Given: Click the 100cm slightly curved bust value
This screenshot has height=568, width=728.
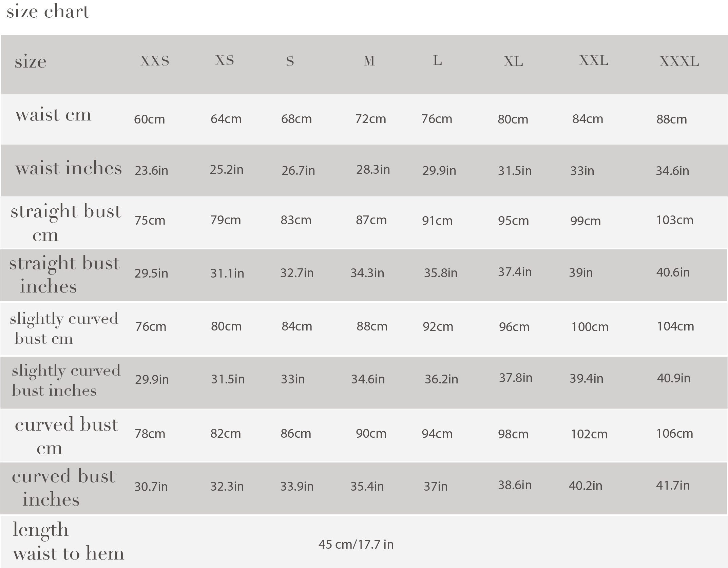Looking at the screenshot, I should tap(590, 327).
